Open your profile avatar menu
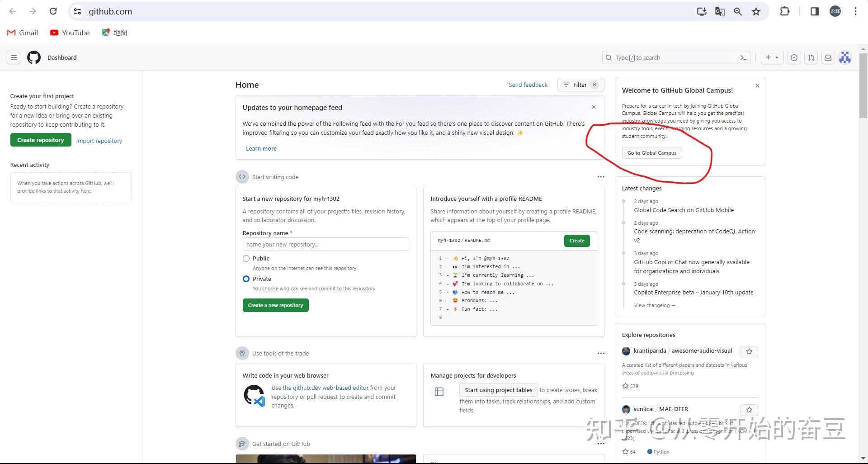Screen dimensions: 868x464 [x=844, y=57]
